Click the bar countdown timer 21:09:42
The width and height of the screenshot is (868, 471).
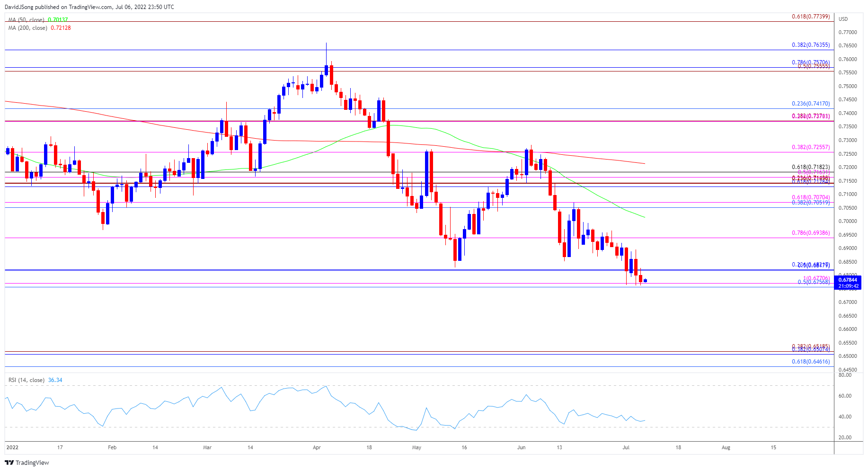click(x=848, y=286)
